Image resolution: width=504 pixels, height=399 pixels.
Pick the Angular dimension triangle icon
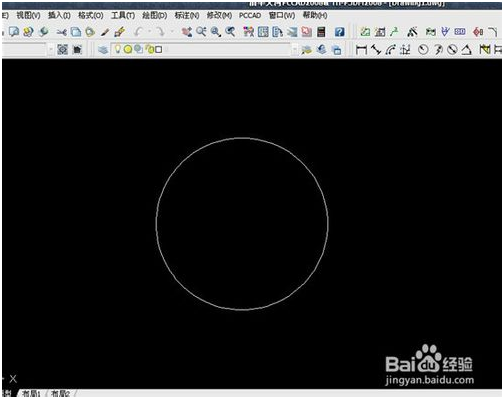pyautogui.click(x=466, y=50)
